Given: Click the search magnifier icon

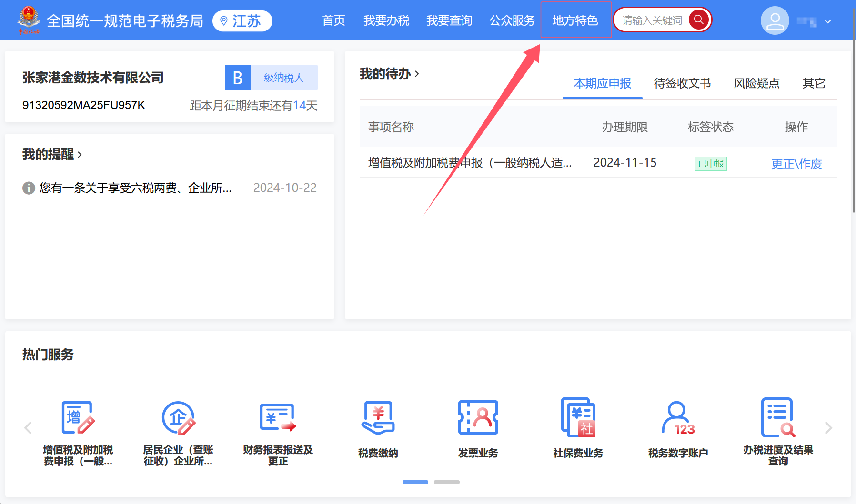Looking at the screenshot, I should [699, 20].
